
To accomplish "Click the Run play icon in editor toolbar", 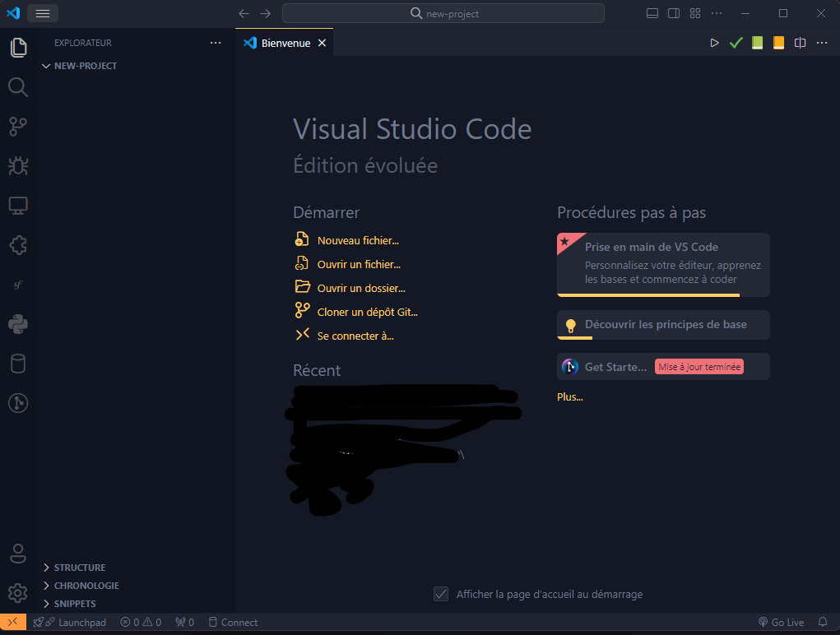I will (x=714, y=43).
